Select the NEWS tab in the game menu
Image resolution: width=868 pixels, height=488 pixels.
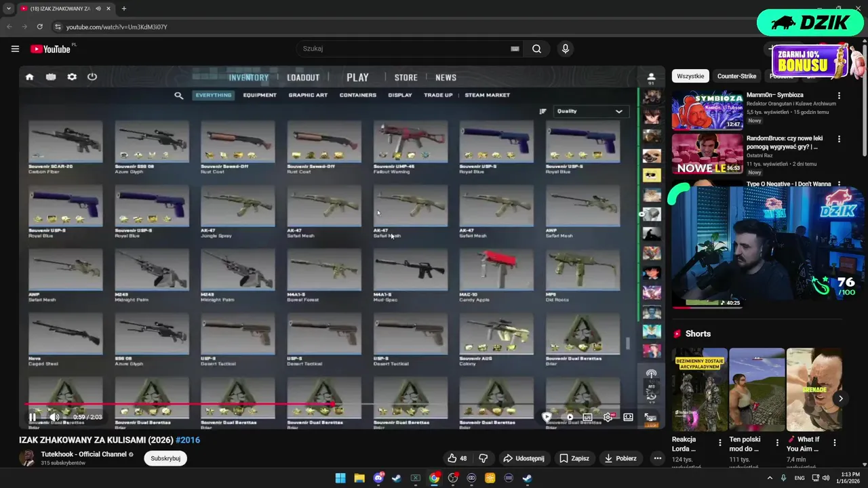(x=446, y=77)
